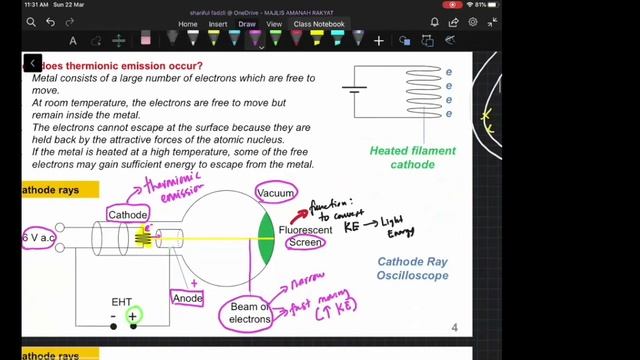Undo the last action
Viewport: 640px width, 360px height.
[x=51, y=22]
